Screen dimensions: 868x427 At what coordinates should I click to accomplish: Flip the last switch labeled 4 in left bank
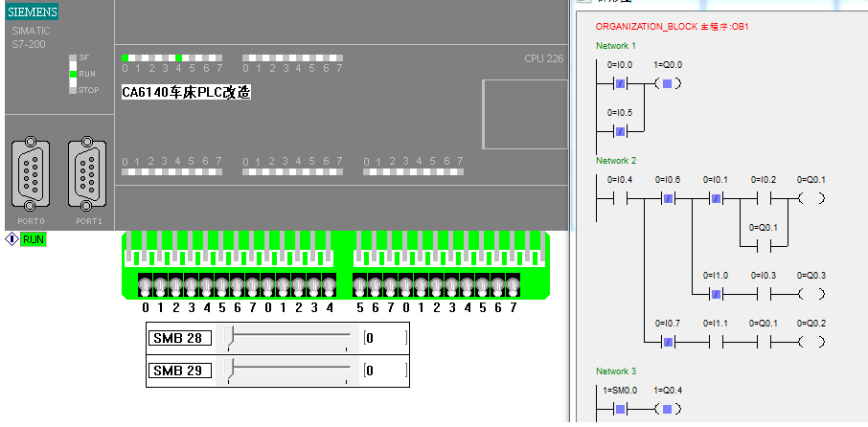tap(330, 286)
